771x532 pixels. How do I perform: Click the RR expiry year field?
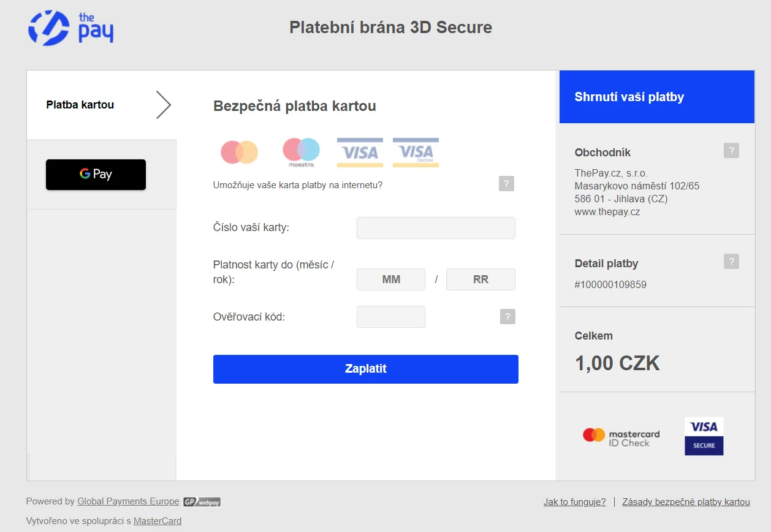coord(480,279)
